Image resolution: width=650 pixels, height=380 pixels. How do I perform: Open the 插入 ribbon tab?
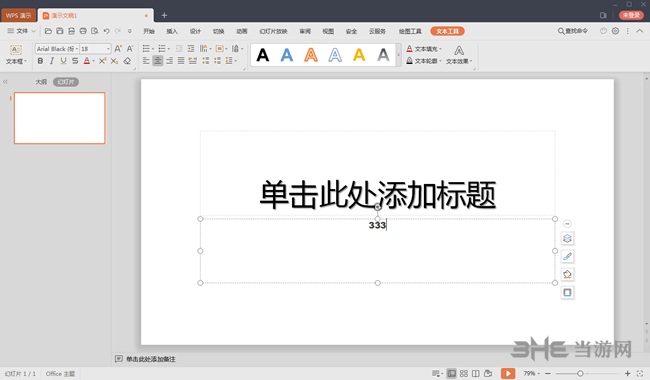pos(172,31)
